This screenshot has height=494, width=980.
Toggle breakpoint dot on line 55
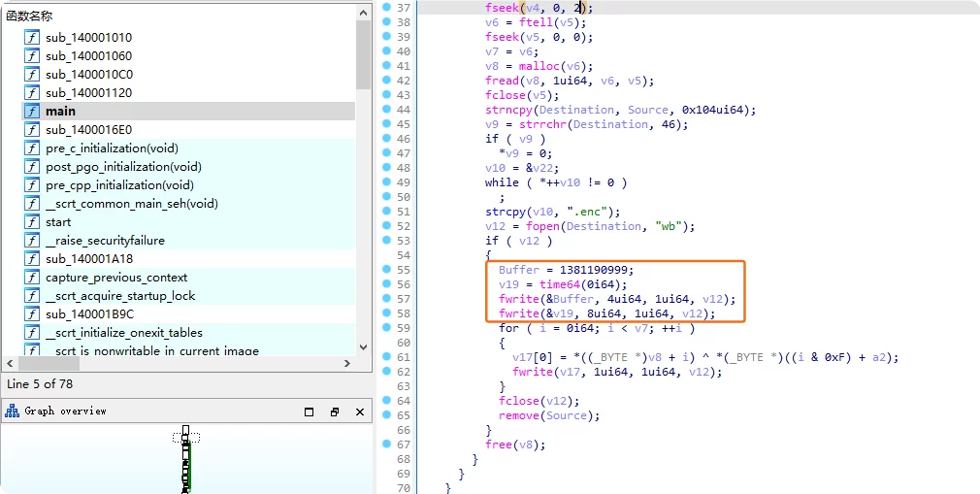tap(386, 269)
